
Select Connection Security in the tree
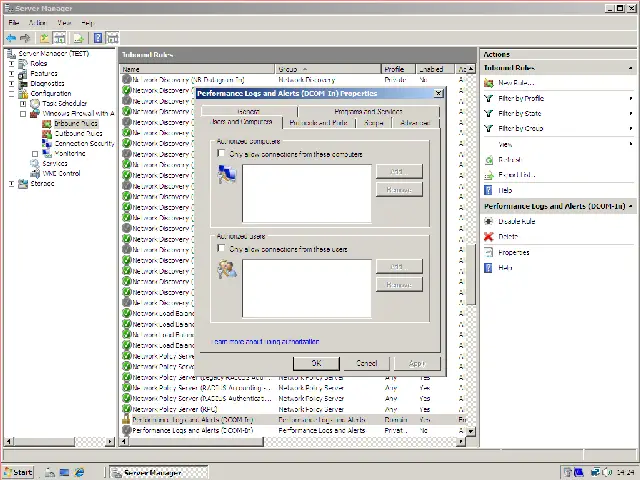84,143
